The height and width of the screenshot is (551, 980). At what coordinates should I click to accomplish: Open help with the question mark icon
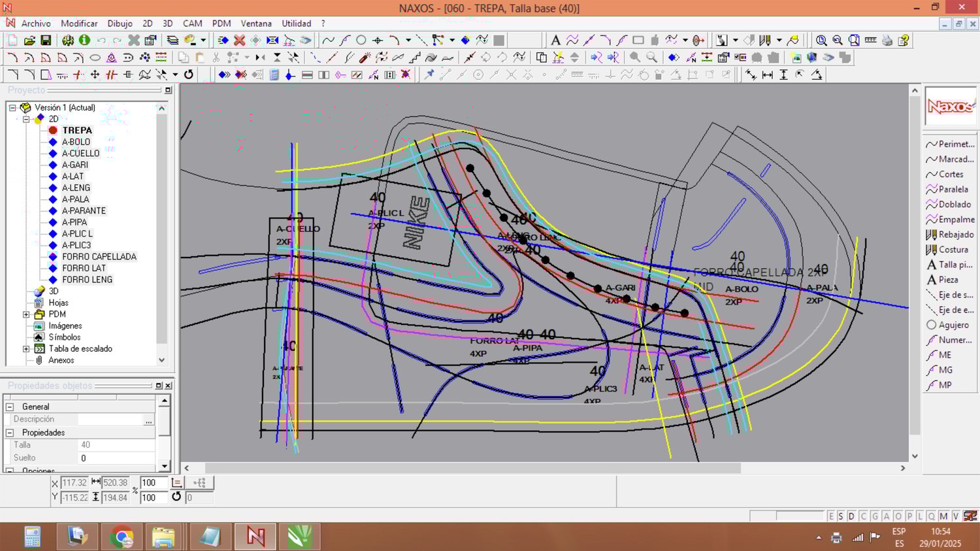[904, 41]
